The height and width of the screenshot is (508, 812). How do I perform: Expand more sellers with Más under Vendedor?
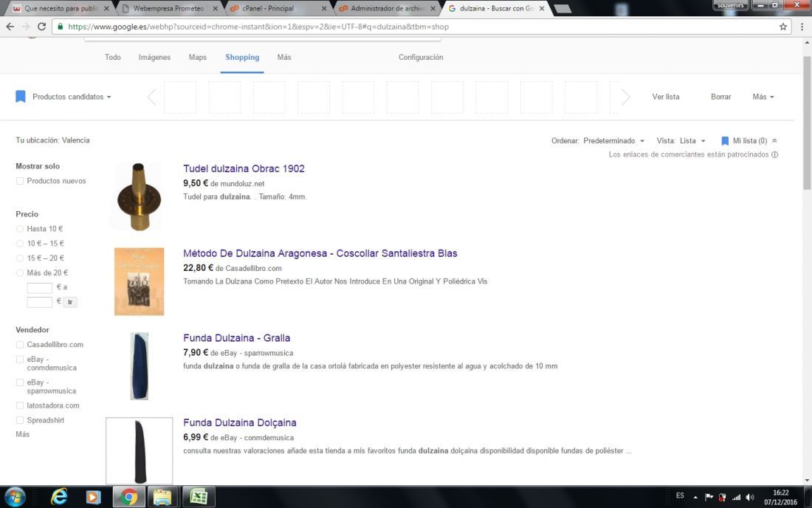click(22, 434)
